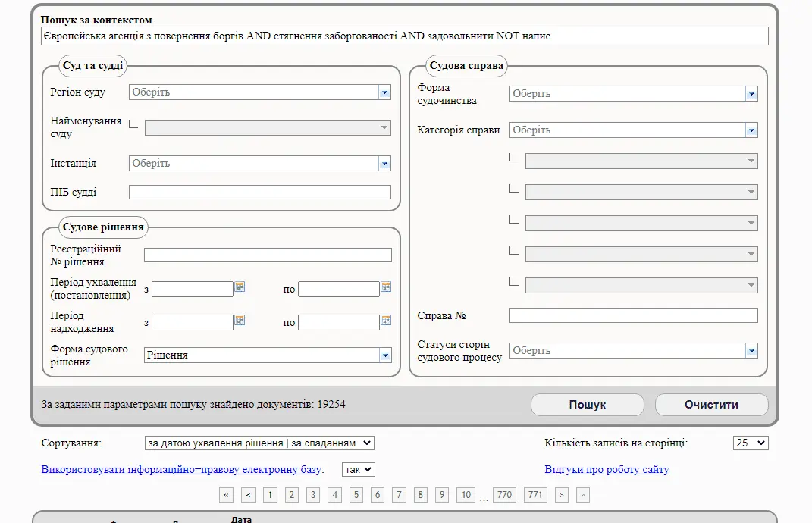
Task: Click the arrow on Статуси сторін selector
Action: 751,350
